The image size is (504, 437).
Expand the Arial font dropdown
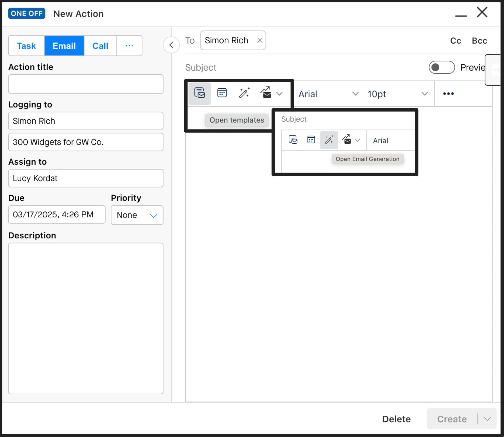[328, 94]
